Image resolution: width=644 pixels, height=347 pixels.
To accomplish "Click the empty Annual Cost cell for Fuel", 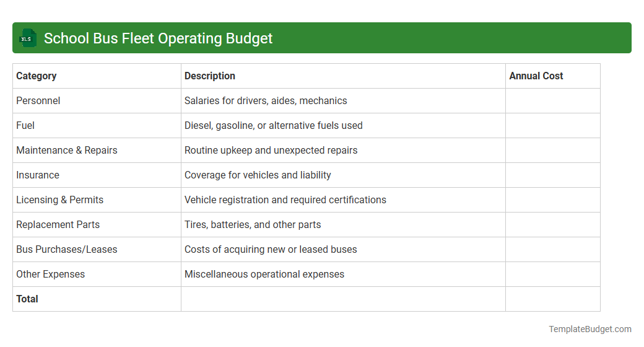I will click(x=553, y=125).
